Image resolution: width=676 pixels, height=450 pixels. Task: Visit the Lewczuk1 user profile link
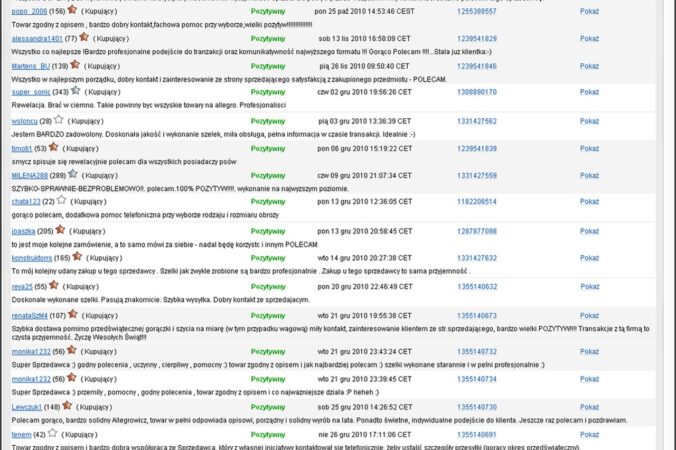27,407
